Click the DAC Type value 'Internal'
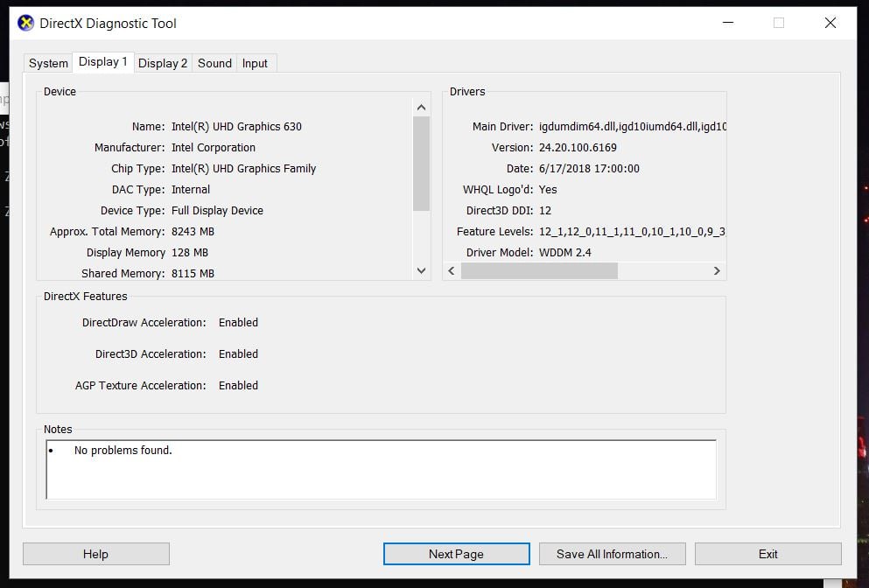This screenshot has height=588, width=869. [x=191, y=190]
